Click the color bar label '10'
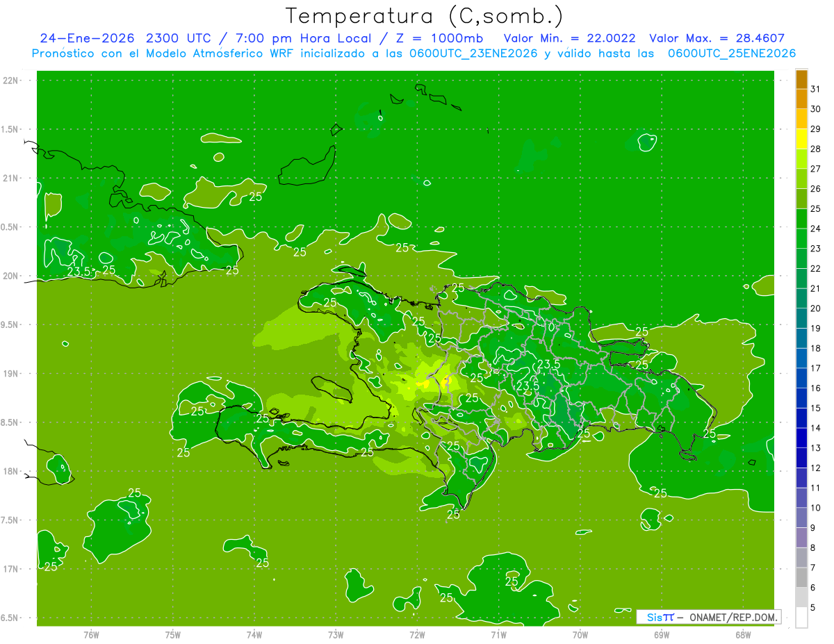 (815, 508)
